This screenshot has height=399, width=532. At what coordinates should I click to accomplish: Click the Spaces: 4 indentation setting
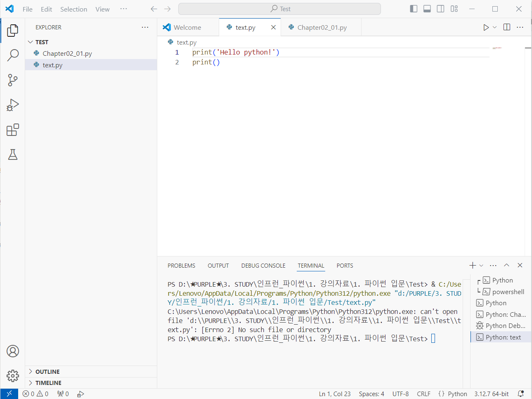(371, 394)
